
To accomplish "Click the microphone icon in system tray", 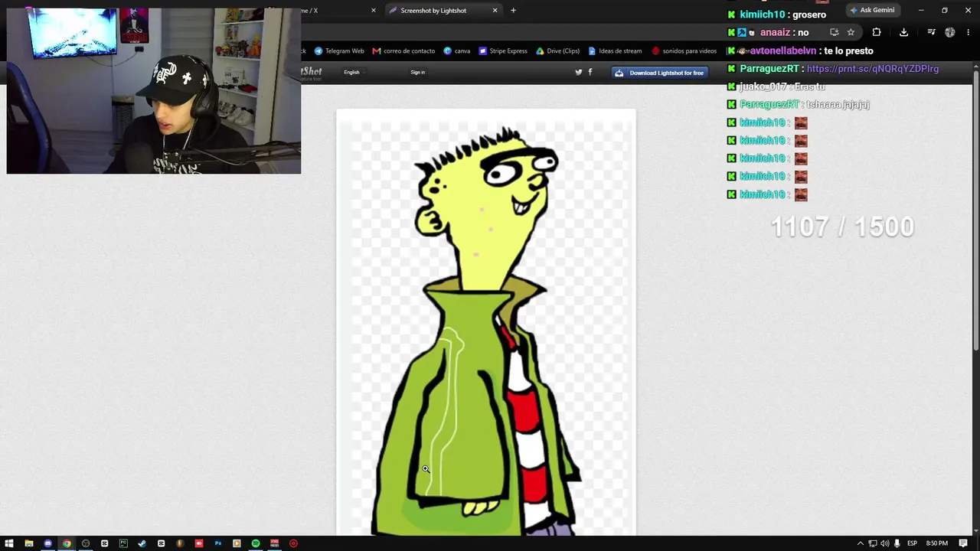I will click(x=897, y=543).
